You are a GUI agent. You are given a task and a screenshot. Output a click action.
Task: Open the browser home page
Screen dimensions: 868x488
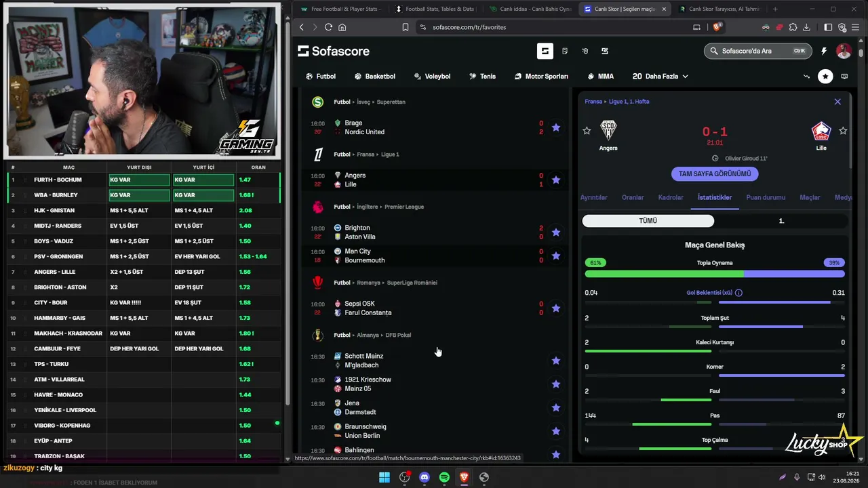coord(342,27)
